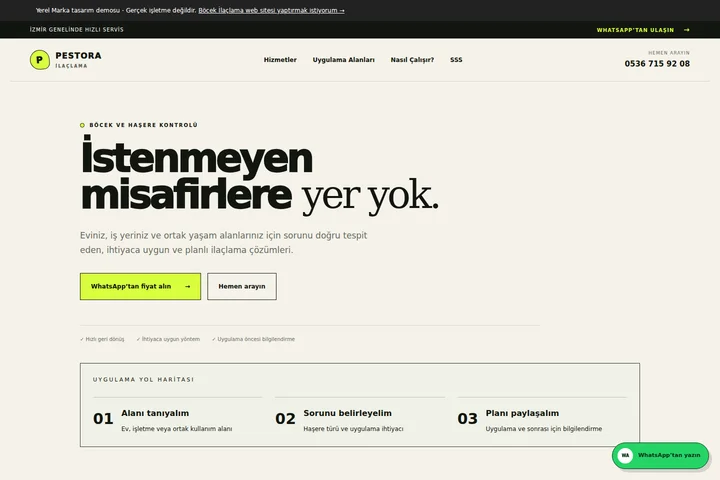
Task: Click the floating WhatsApp'tan yazın button
Action: tap(660, 455)
